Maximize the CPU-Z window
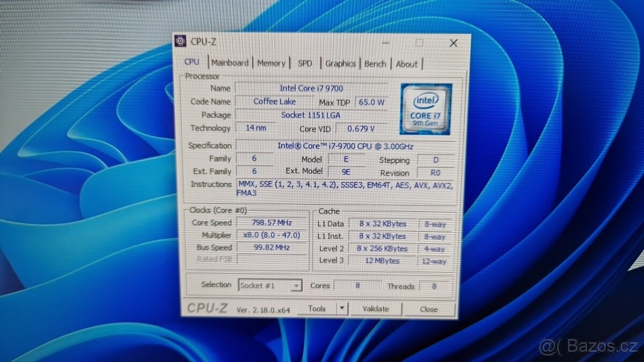Image resolution: width=644 pixels, height=362 pixels. (x=419, y=43)
